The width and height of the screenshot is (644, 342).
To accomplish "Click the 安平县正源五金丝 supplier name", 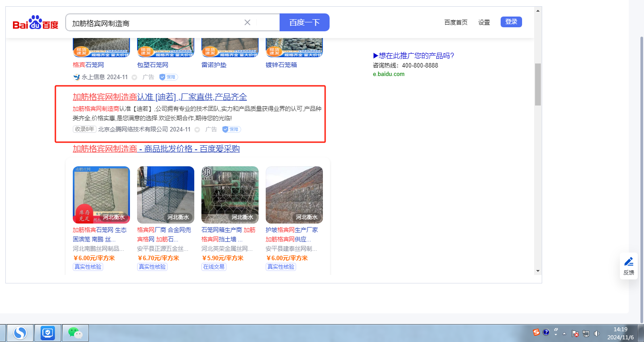I will click(163, 249).
